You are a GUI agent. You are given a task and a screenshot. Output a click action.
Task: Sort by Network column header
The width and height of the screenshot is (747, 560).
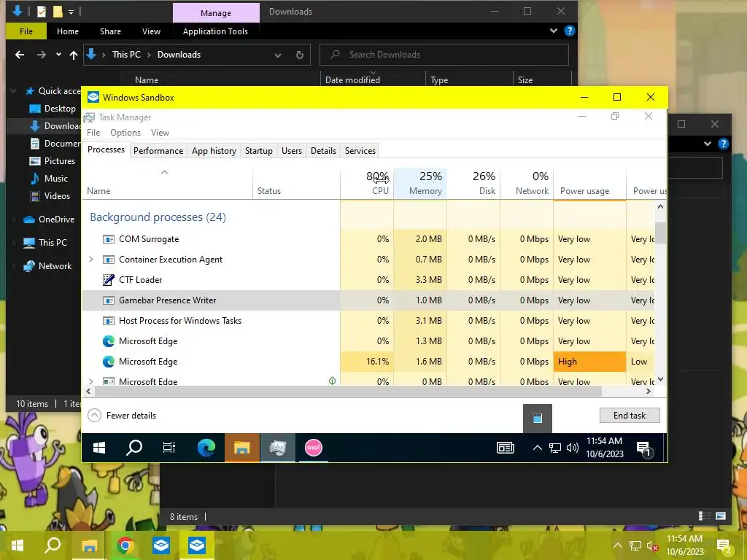point(527,183)
